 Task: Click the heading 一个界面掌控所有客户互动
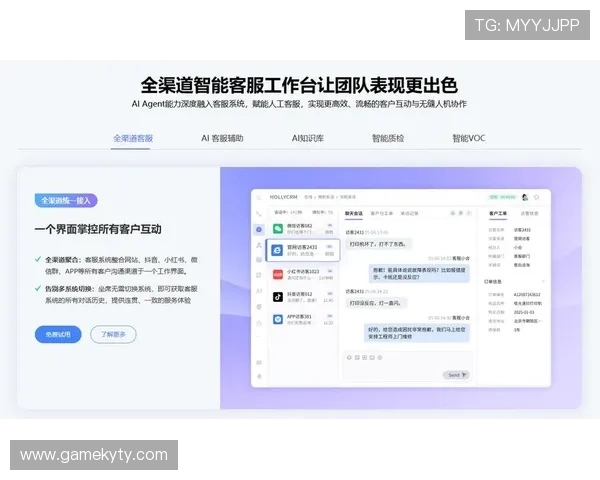point(98,229)
